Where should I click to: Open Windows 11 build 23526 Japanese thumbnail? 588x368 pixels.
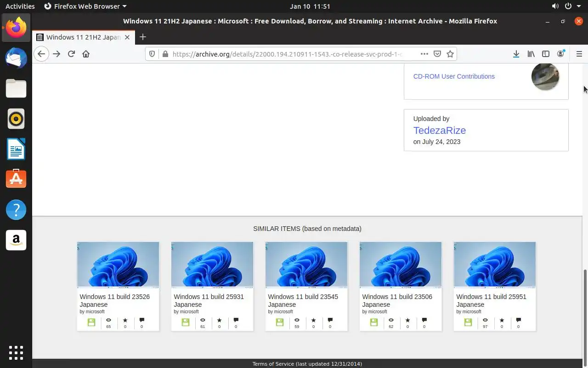[x=118, y=264]
